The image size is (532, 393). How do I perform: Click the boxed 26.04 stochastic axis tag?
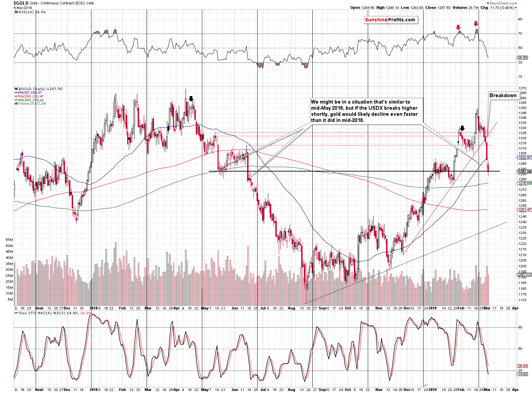pyautogui.click(x=522, y=366)
